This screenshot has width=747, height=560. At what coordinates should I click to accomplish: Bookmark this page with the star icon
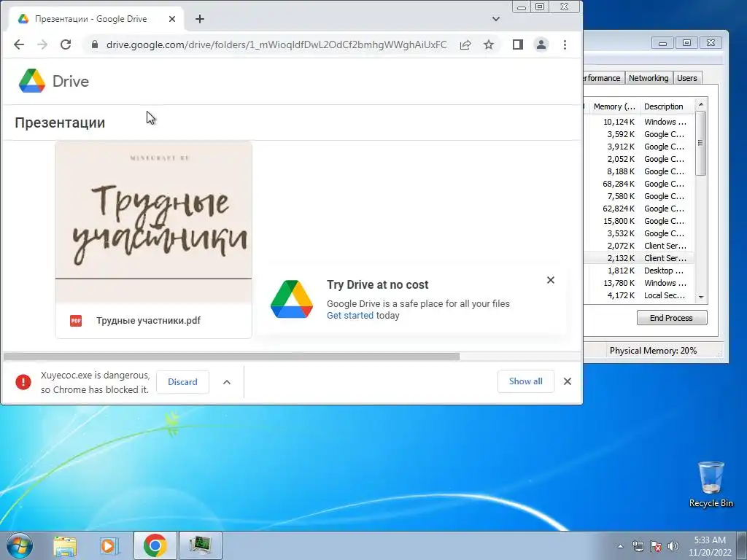[489, 44]
